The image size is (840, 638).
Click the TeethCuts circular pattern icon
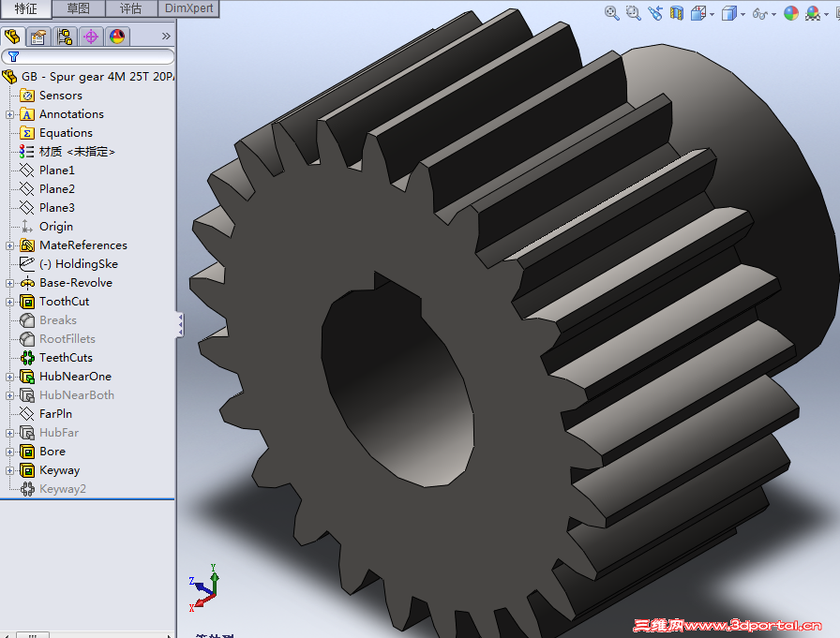tap(27, 358)
